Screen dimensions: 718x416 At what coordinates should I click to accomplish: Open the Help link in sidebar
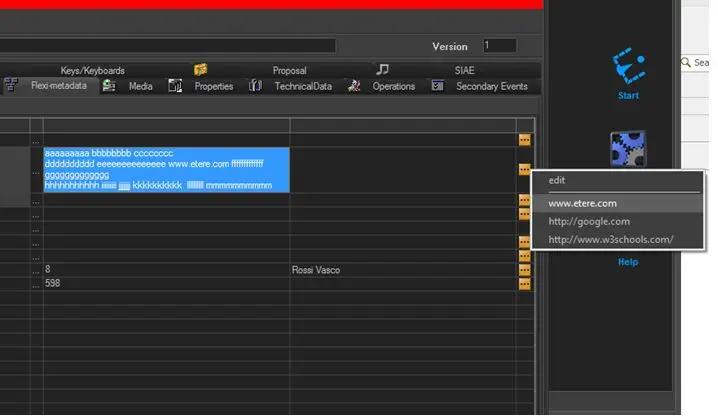[627, 262]
